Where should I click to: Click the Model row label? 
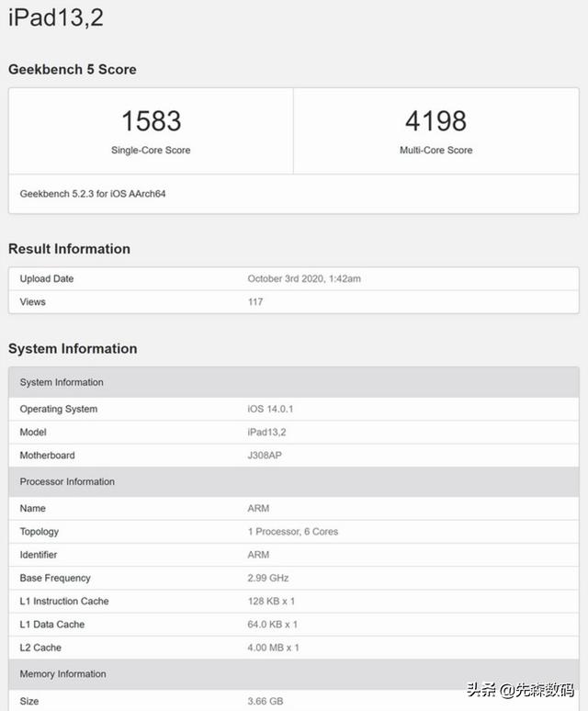(33, 432)
